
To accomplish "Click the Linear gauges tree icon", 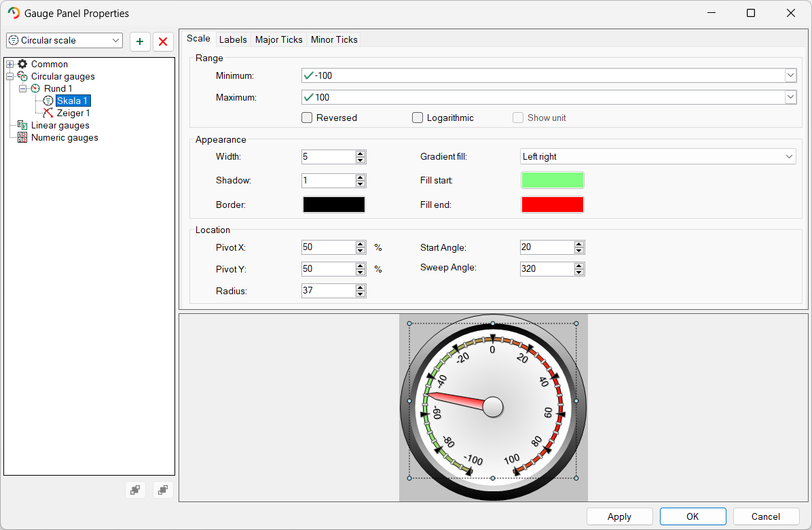I will pos(22,125).
